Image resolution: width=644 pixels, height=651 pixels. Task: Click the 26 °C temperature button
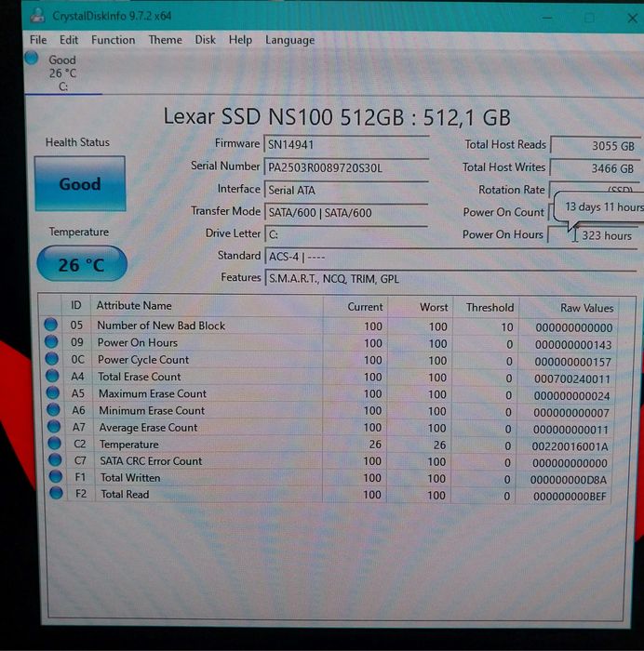[82, 264]
